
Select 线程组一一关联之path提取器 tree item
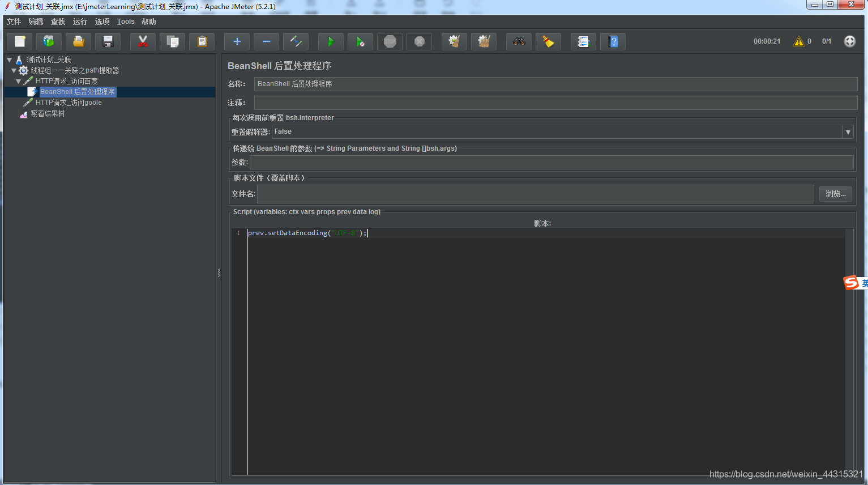(x=75, y=70)
